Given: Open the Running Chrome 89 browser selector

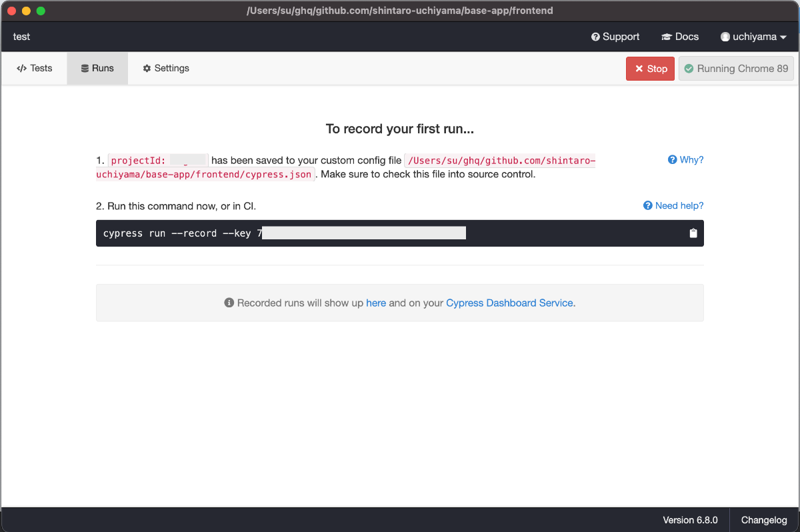Looking at the screenshot, I should coord(736,69).
